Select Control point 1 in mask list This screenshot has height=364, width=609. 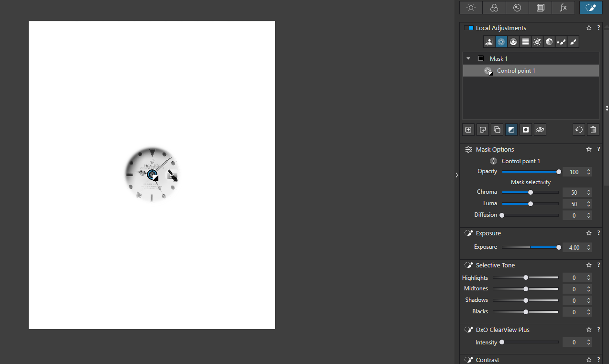pyautogui.click(x=516, y=71)
